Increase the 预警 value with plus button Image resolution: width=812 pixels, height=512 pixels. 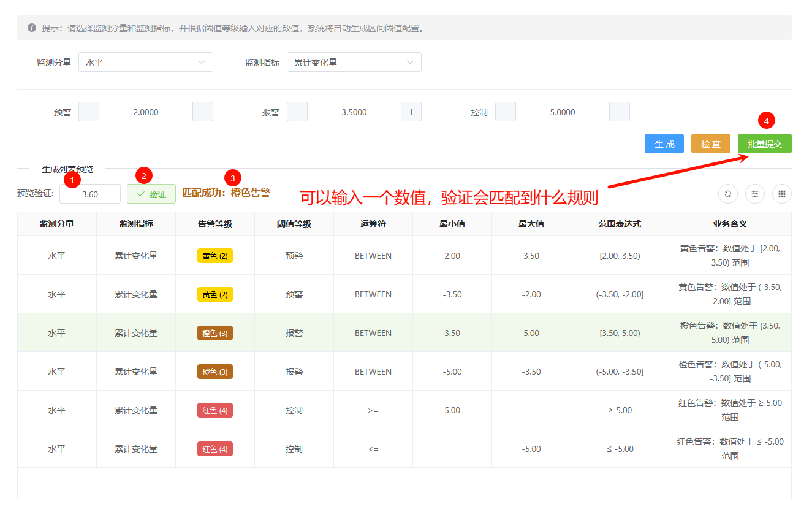[203, 112]
